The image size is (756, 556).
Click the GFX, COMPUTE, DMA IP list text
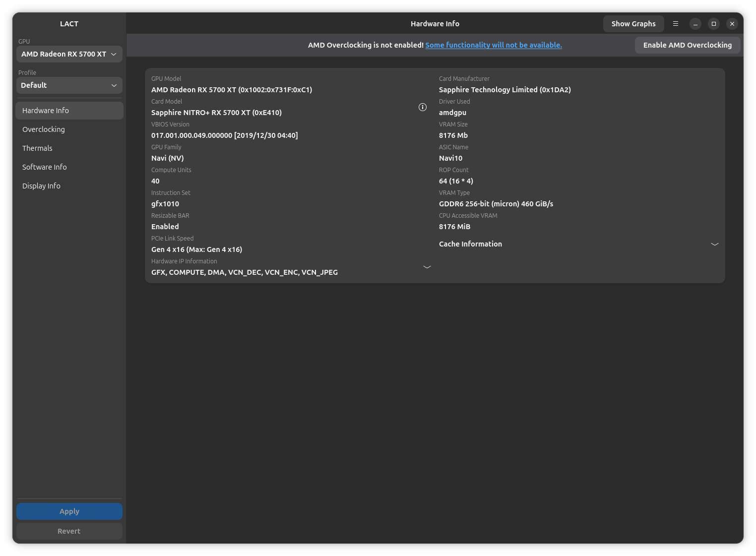pyautogui.click(x=245, y=272)
